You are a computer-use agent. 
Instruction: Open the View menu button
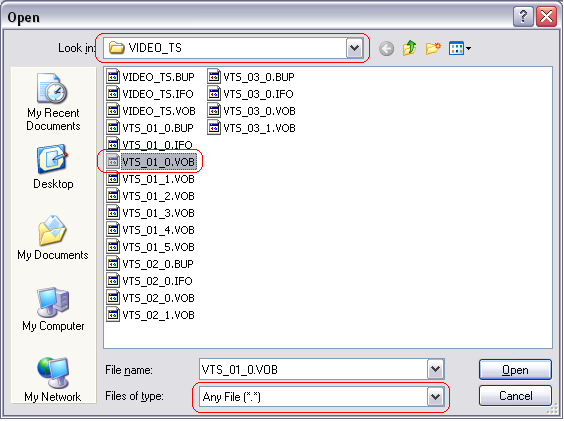(460, 48)
